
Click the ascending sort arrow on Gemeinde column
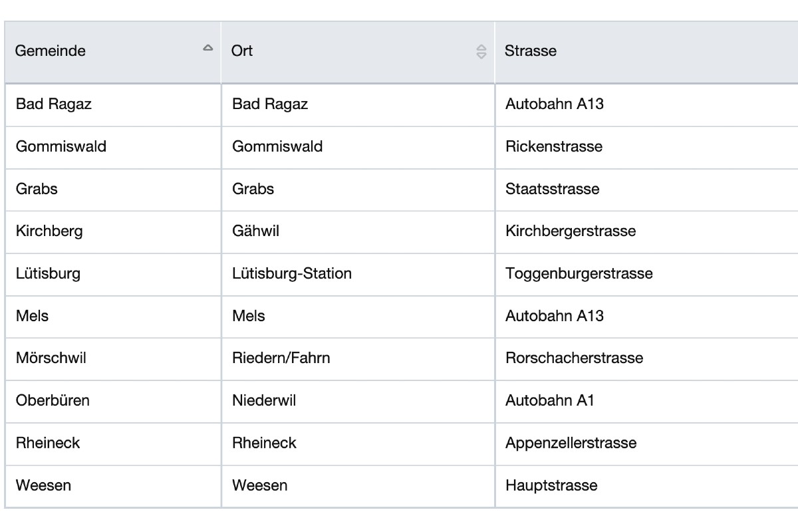(207, 48)
